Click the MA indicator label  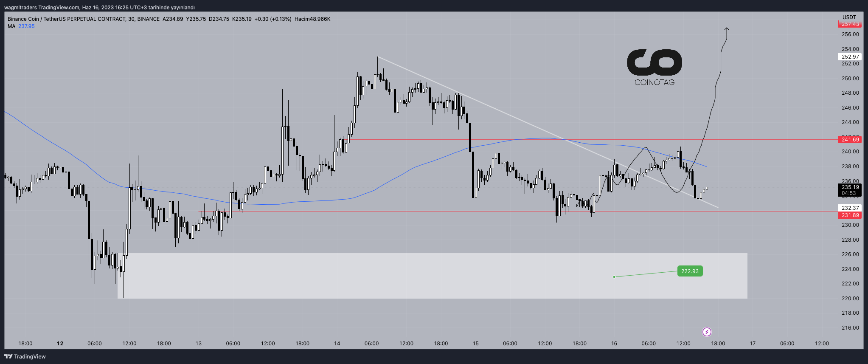click(11, 26)
